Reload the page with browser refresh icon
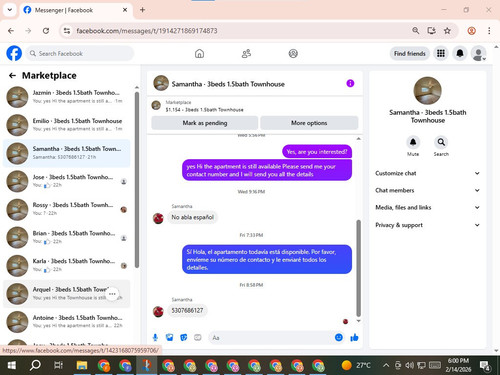Screen dimensions: 500x375 coord(46,31)
